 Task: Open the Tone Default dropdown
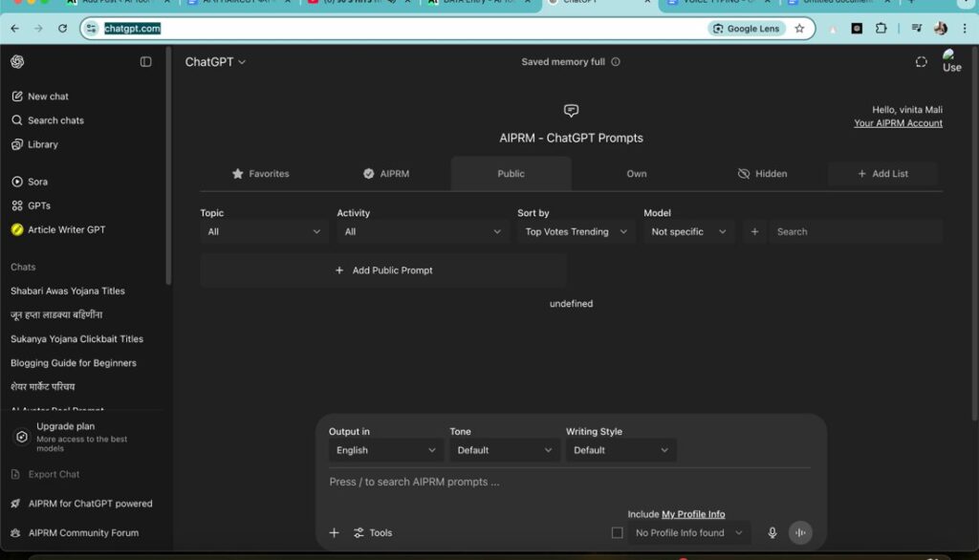(x=505, y=450)
